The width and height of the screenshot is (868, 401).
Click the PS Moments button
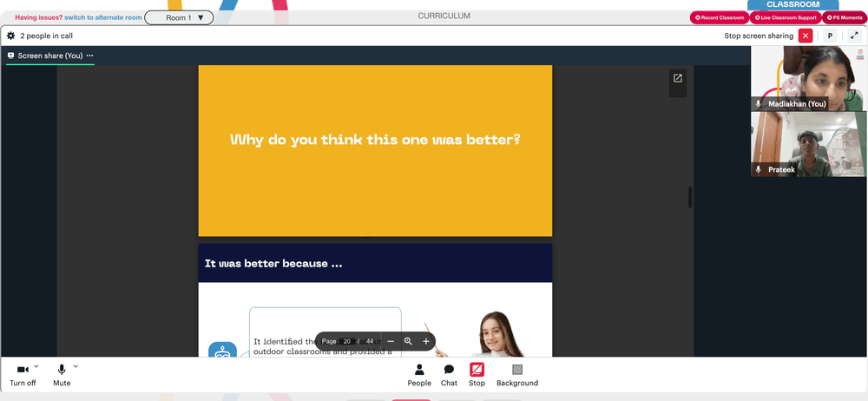coord(845,17)
